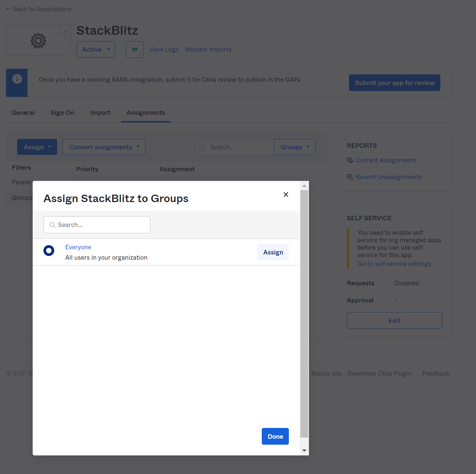The height and width of the screenshot is (474, 476).
Task: Switch to the Sign On tab
Action: tap(62, 113)
